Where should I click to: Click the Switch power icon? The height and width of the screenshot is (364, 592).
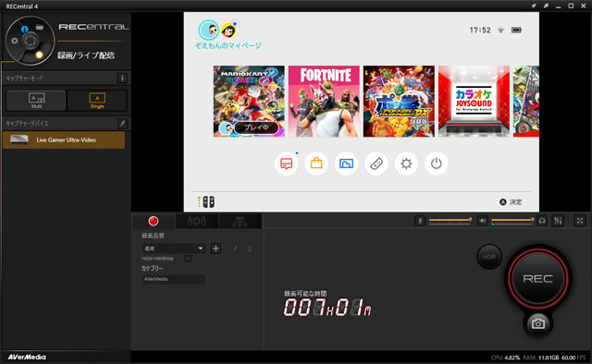(436, 164)
